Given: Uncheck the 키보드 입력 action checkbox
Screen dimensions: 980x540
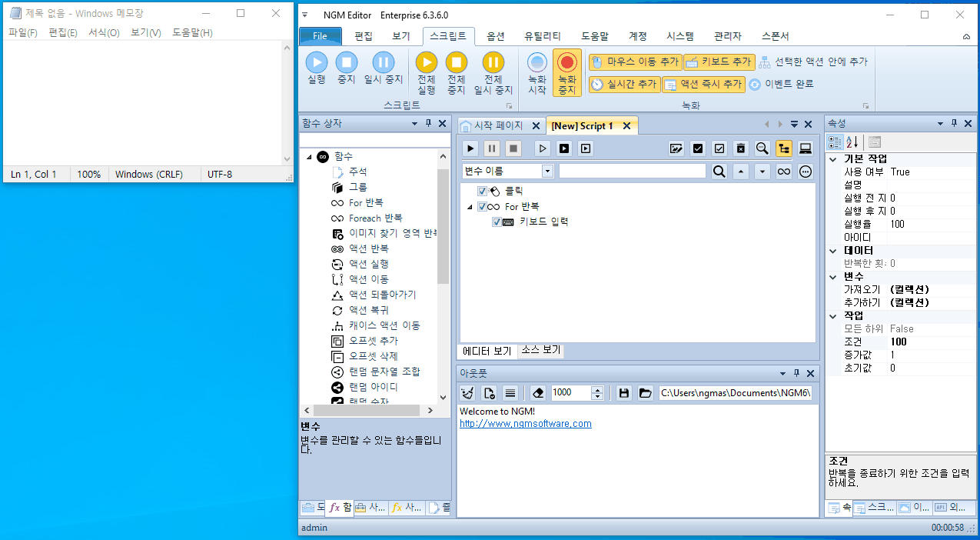Looking at the screenshot, I should [x=497, y=222].
